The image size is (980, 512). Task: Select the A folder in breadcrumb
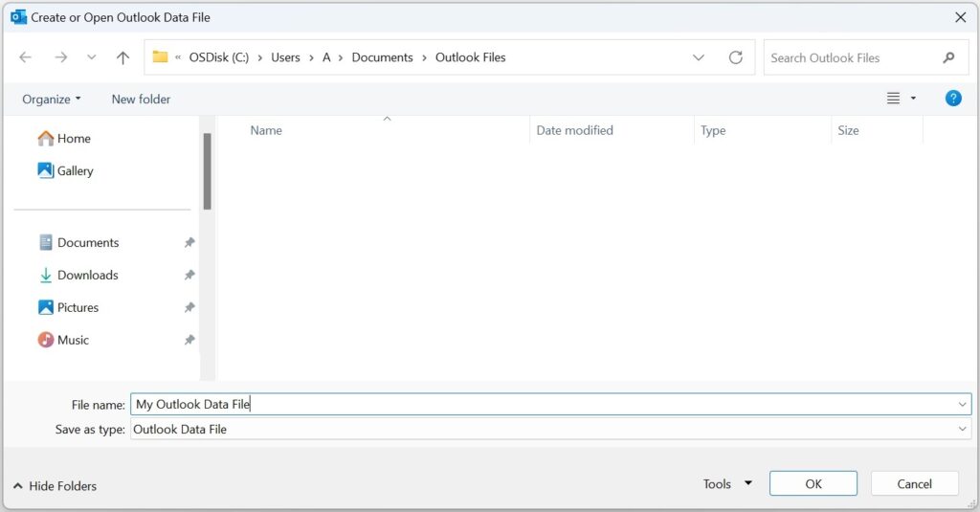coord(326,57)
